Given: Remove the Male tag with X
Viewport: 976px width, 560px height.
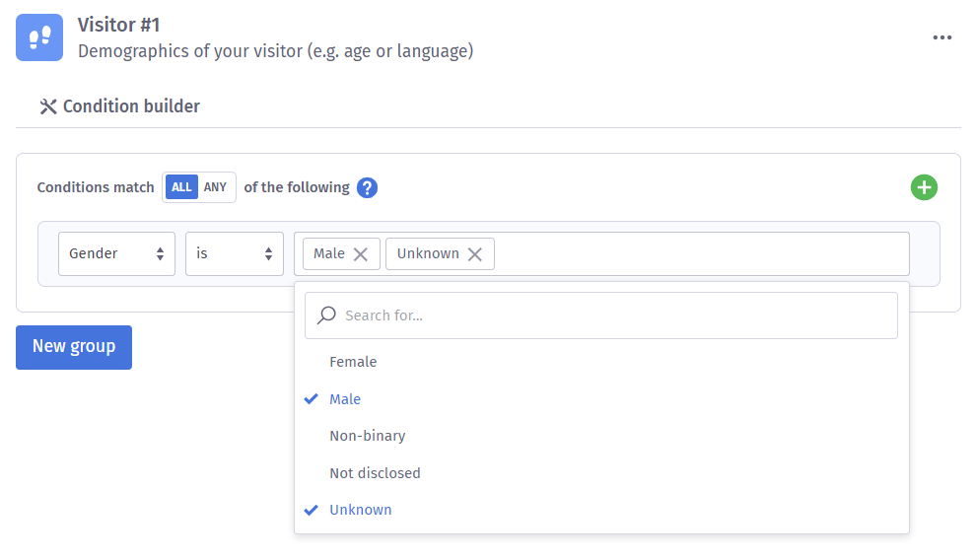Looking at the screenshot, I should 361,254.
